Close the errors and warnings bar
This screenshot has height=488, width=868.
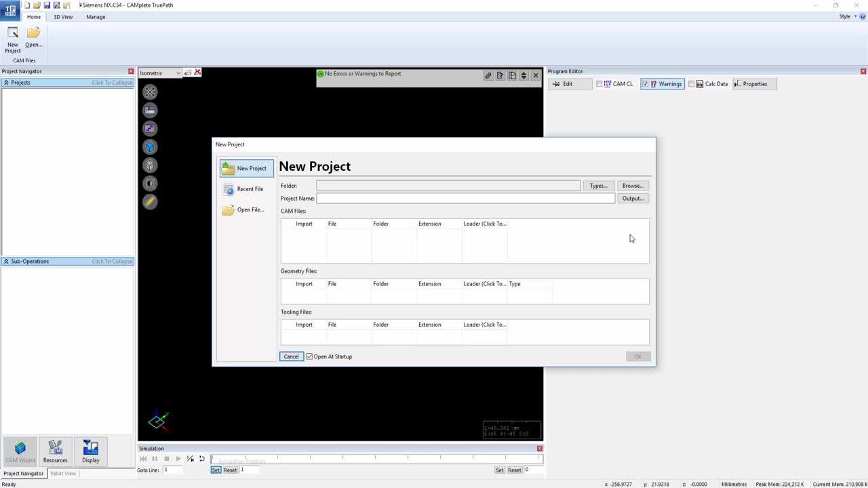[536, 75]
